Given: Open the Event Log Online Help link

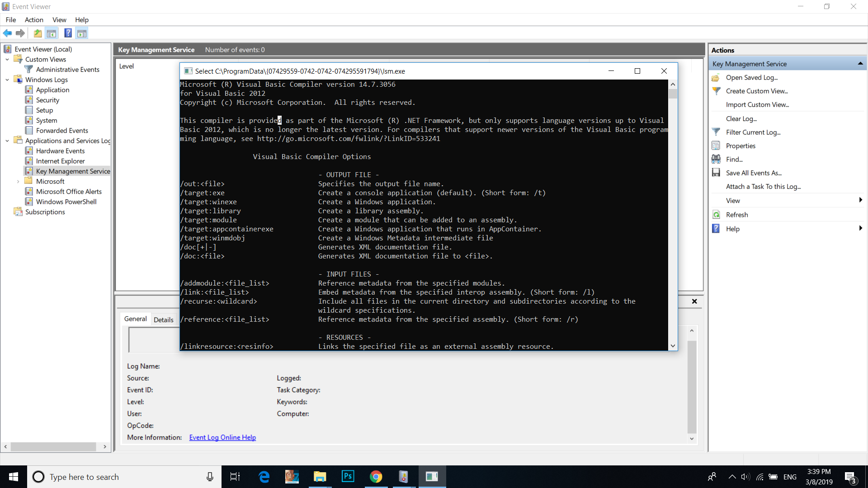Looking at the screenshot, I should (x=222, y=437).
